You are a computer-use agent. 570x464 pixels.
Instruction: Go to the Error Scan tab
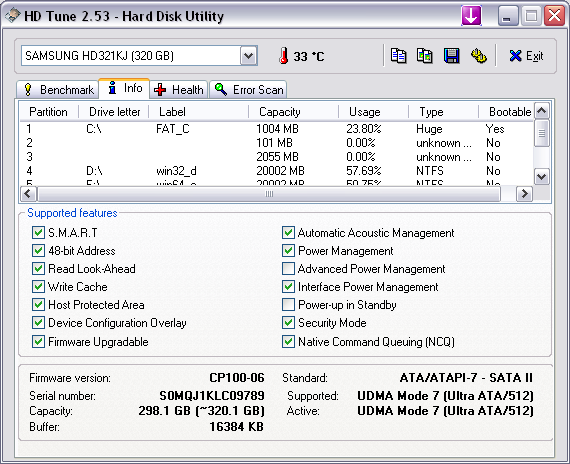[x=248, y=89]
